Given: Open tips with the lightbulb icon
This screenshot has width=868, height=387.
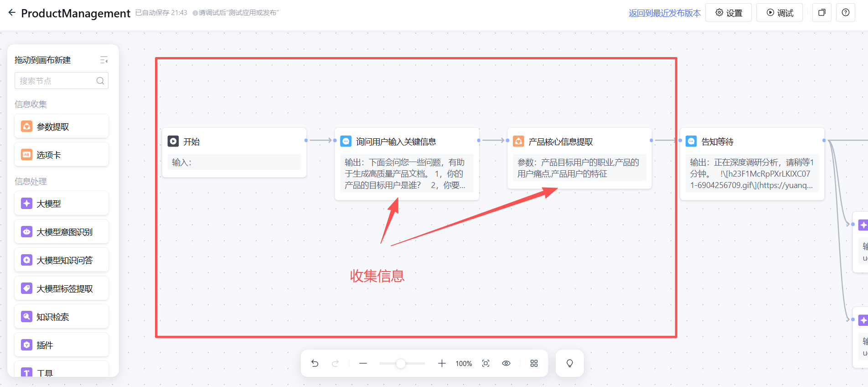Looking at the screenshot, I should click(x=570, y=363).
